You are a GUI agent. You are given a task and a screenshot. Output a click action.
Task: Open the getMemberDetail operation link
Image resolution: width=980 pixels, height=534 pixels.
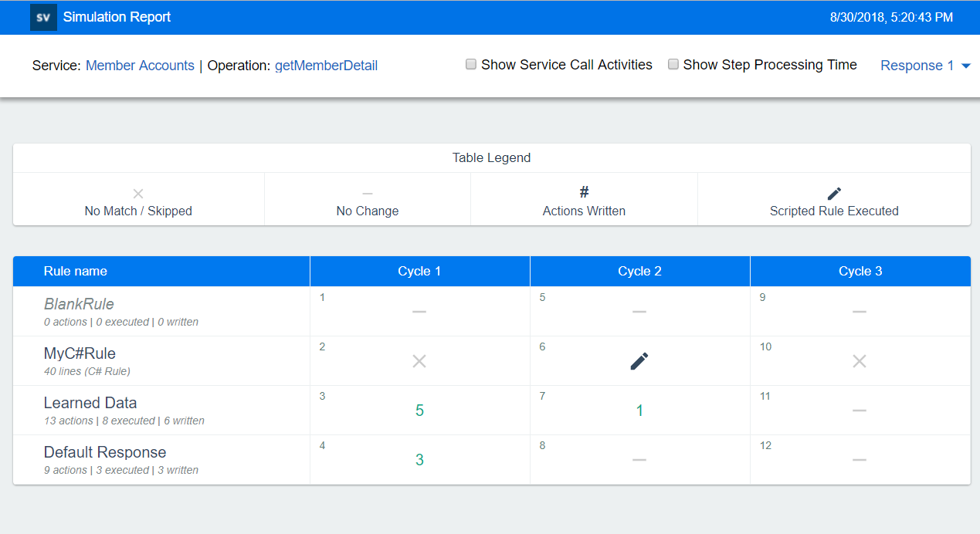326,66
